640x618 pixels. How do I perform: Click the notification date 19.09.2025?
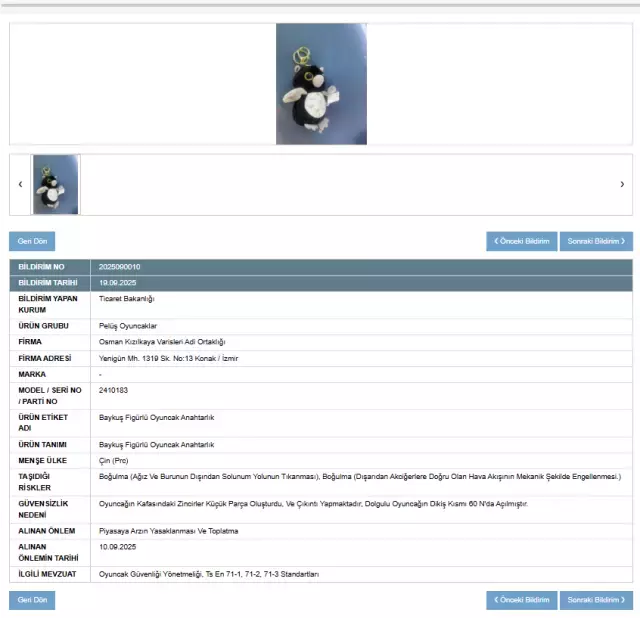(x=118, y=283)
